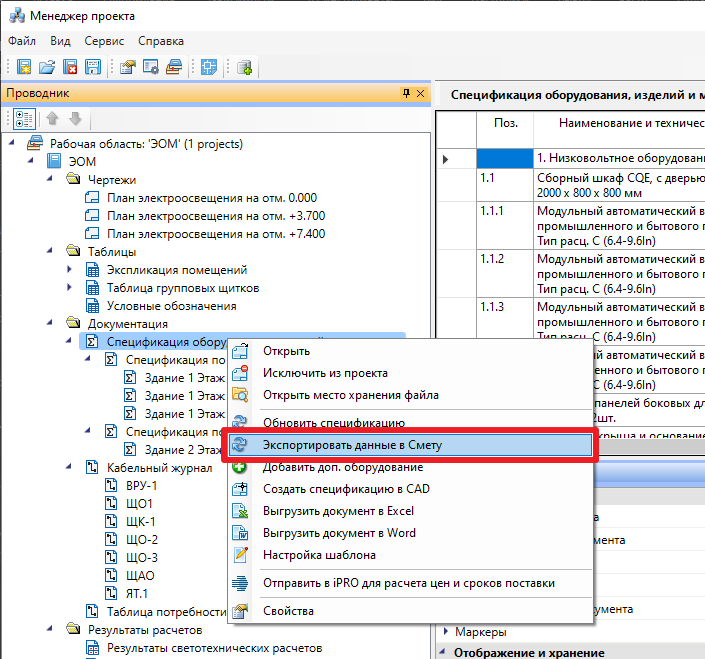Click table cell with position 1.1
705x659 pixels.
click(x=505, y=185)
